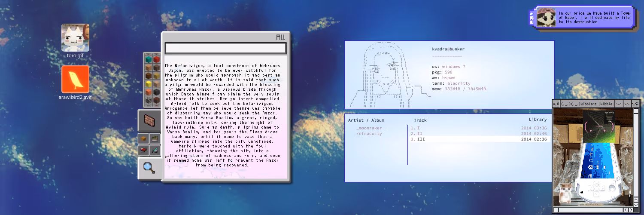644x215 pixels.
Task: Pick the yellow block in inventory grid
Action: coord(149,84)
